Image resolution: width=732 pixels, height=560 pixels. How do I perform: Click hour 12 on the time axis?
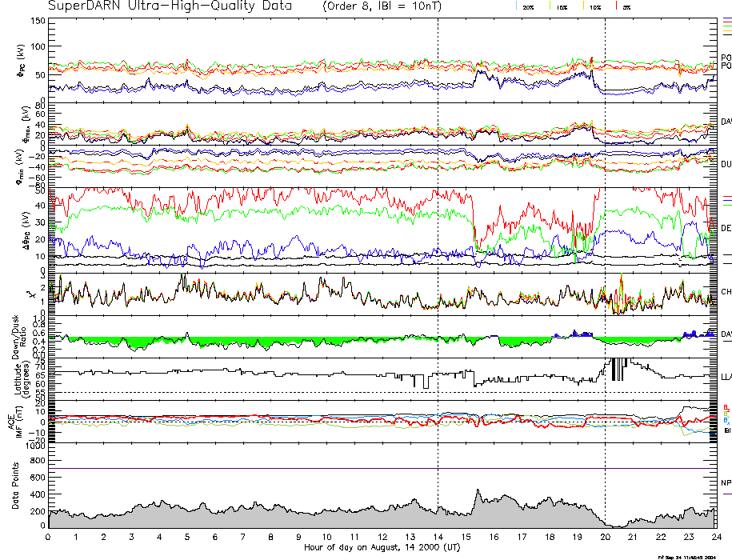382,538
